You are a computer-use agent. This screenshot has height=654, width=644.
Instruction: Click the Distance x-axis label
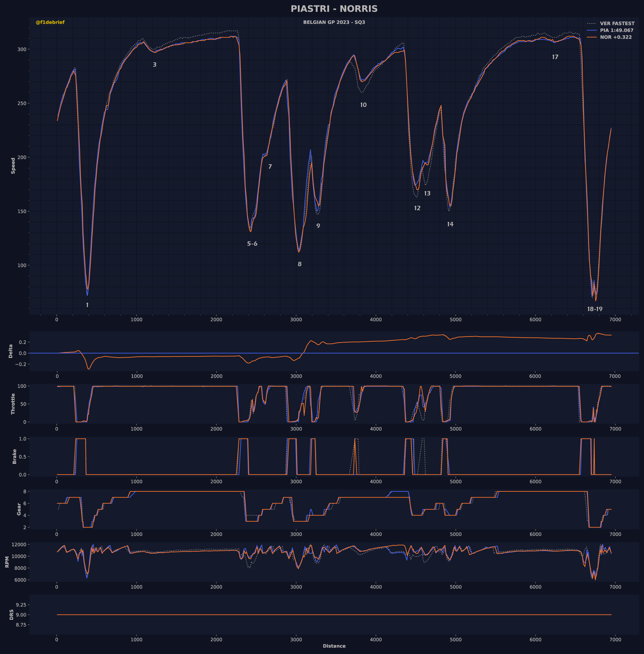(334, 646)
